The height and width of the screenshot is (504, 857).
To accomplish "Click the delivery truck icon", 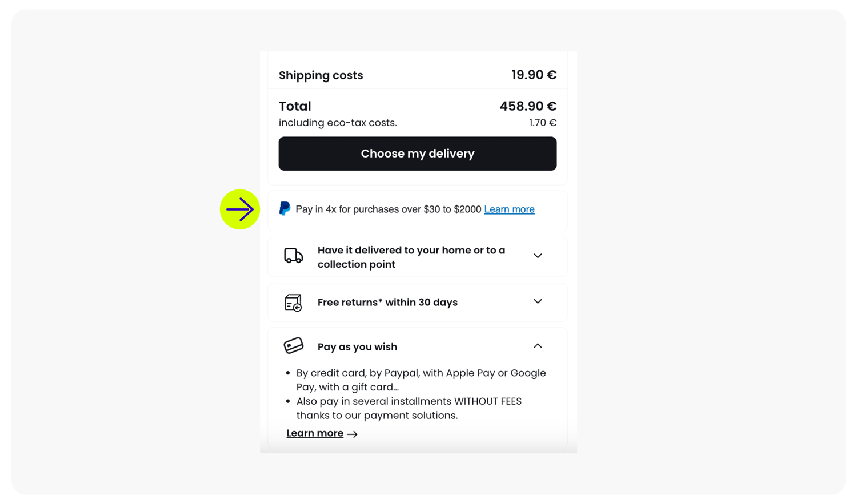I will click(293, 256).
